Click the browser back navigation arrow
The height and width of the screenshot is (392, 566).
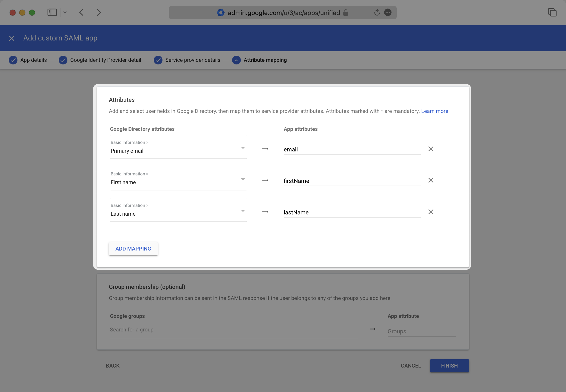pos(81,12)
